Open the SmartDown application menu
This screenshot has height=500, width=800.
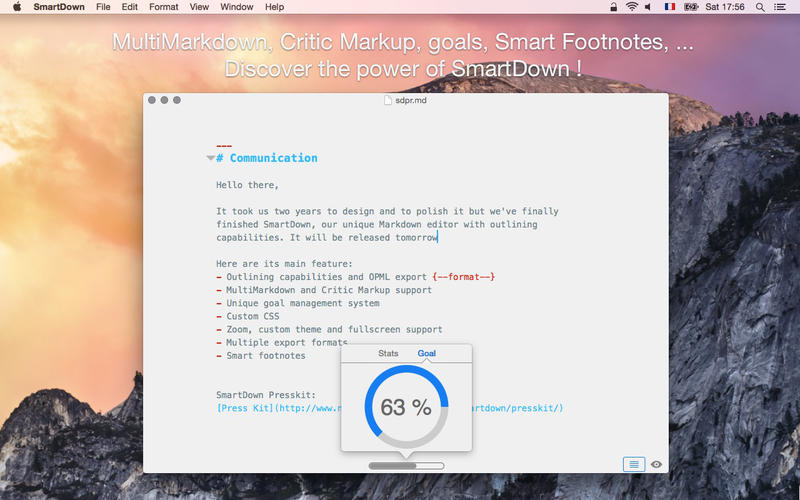(x=59, y=7)
